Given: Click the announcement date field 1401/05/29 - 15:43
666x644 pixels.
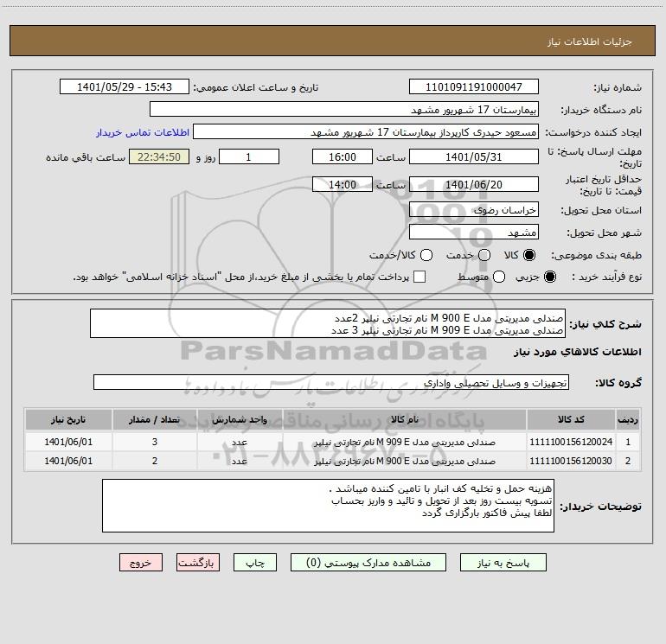Looking at the screenshot, I should (x=125, y=86).
